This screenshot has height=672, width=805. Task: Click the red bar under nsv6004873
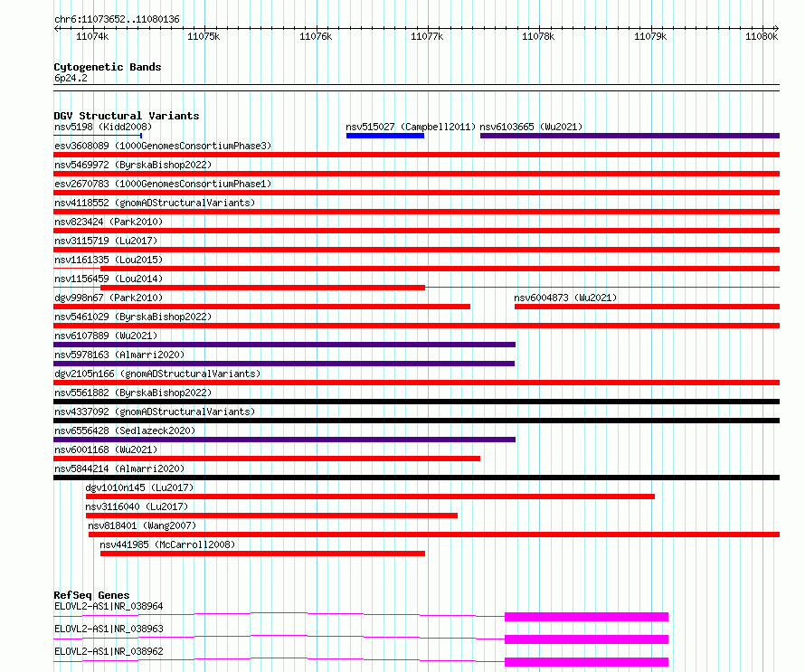point(647,307)
